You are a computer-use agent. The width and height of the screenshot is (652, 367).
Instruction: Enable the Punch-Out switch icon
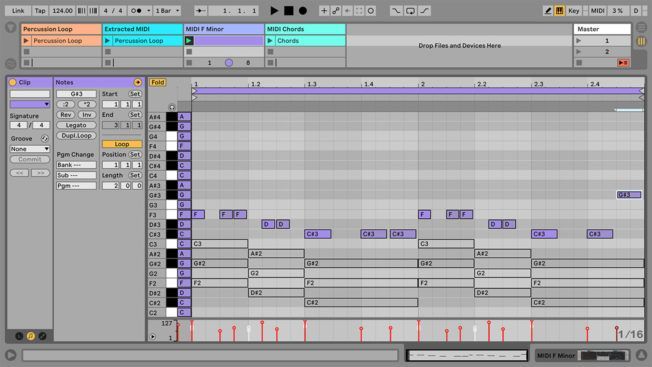(x=424, y=11)
